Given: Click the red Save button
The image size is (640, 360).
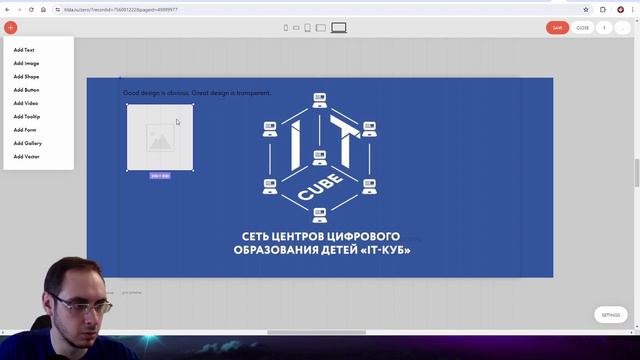Looking at the screenshot, I should point(557,28).
